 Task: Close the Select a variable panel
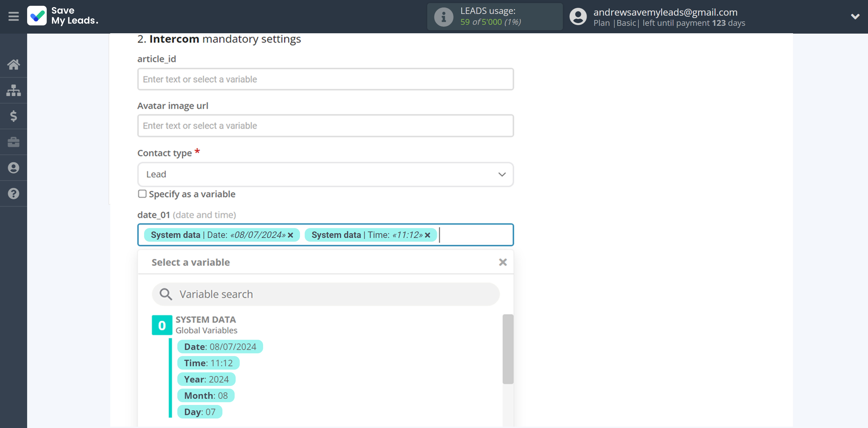tap(503, 262)
